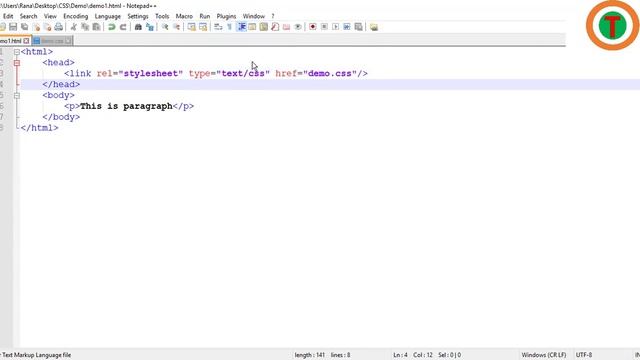This screenshot has height=360, width=640.
Task: Save the current file with the Save icon
Action: point(13,27)
